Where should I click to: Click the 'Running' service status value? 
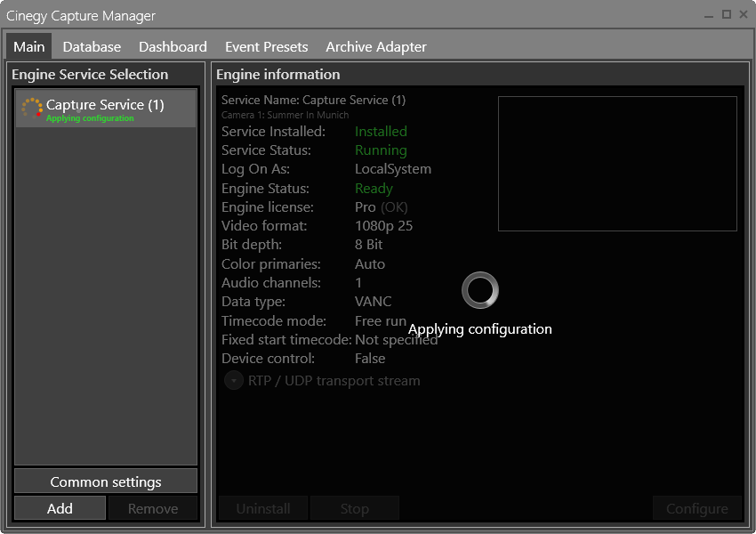(x=381, y=150)
